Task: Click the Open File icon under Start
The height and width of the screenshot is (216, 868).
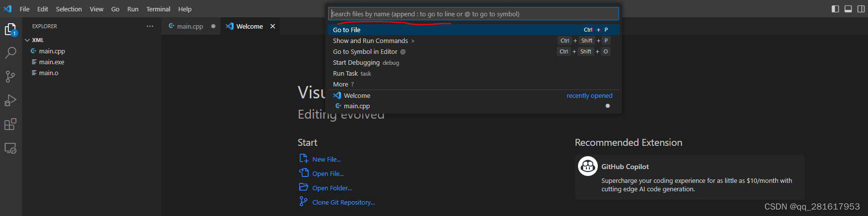Action: pyautogui.click(x=304, y=173)
